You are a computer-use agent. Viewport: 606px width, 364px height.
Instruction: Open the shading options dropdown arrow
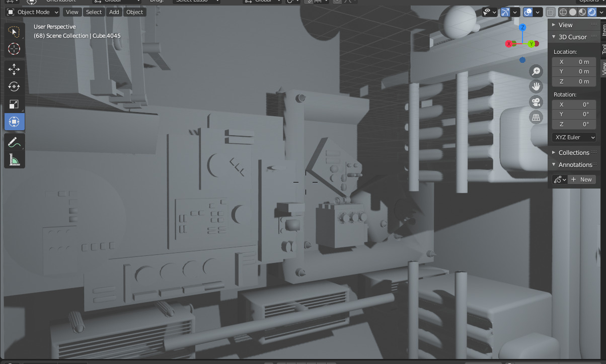point(601,12)
